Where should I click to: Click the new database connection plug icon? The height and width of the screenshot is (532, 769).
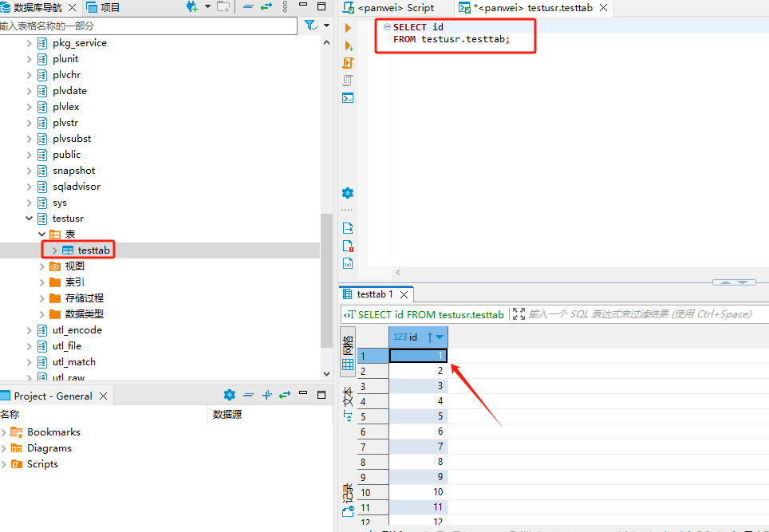(x=191, y=7)
